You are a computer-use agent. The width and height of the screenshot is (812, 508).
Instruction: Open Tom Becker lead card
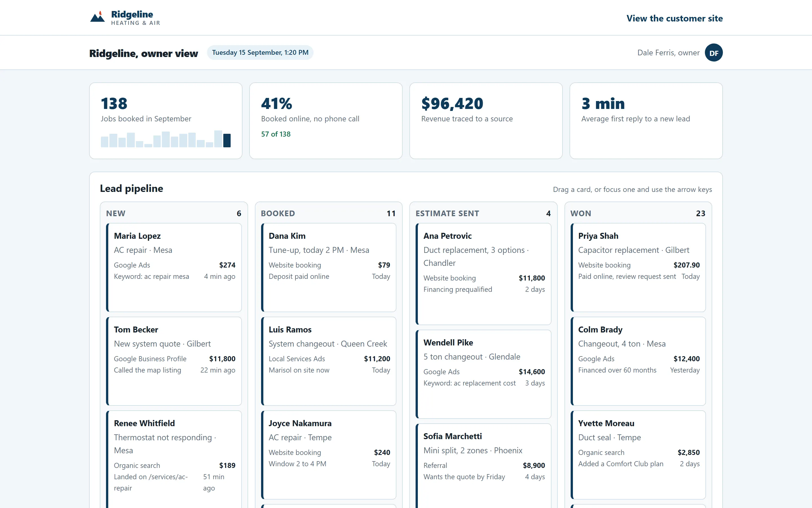(174, 361)
